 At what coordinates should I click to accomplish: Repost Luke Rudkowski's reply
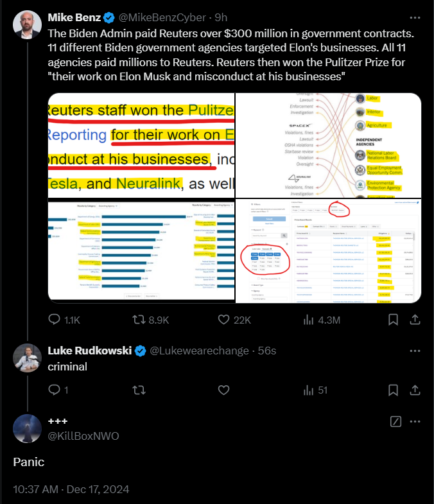tap(138, 390)
